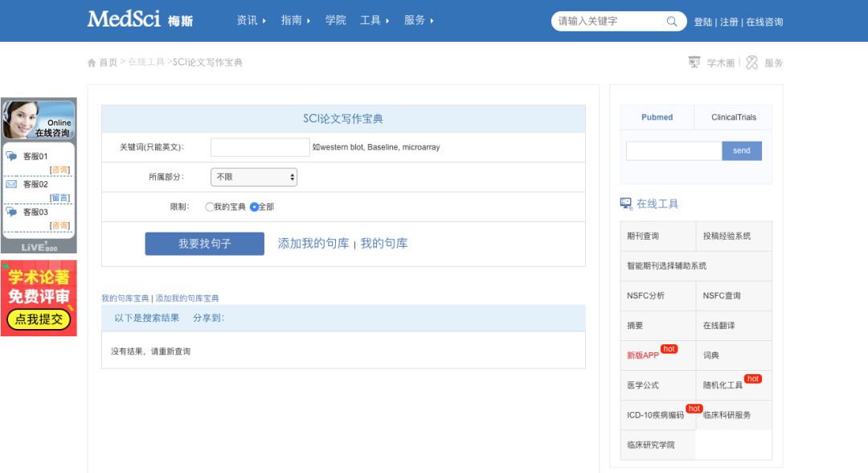Image resolution: width=868 pixels, height=473 pixels.
Task: Open the 所属部分 dropdown showing 不限
Action: 254,177
